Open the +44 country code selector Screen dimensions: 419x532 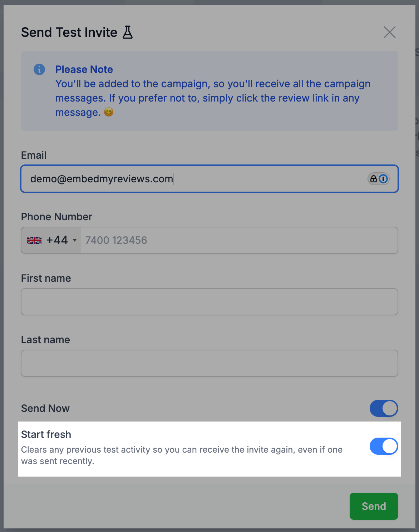point(57,240)
